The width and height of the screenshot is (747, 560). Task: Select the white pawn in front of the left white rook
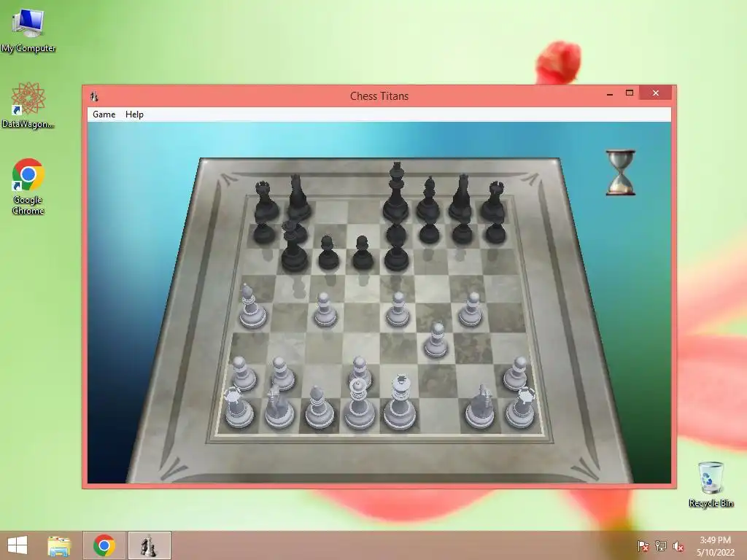pos(243,374)
